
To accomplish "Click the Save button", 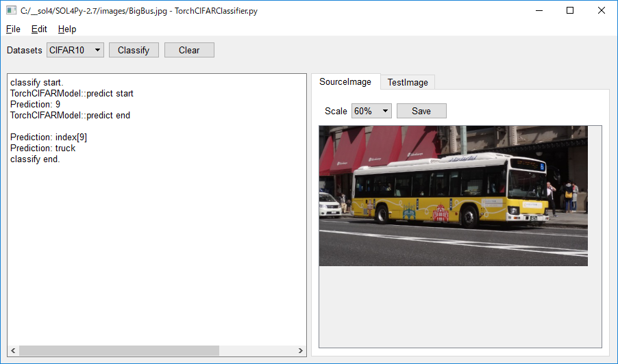I will coord(421,111).
